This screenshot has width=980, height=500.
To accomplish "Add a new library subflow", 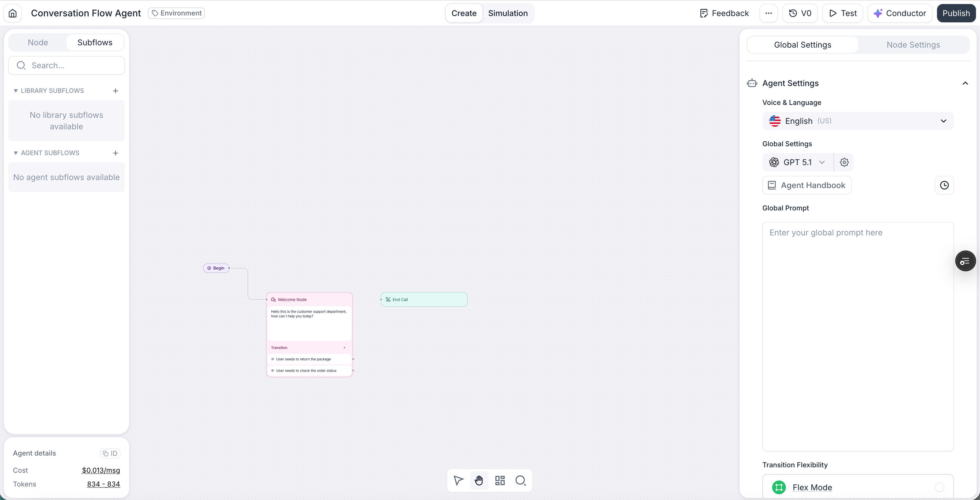I will point(115,91).
